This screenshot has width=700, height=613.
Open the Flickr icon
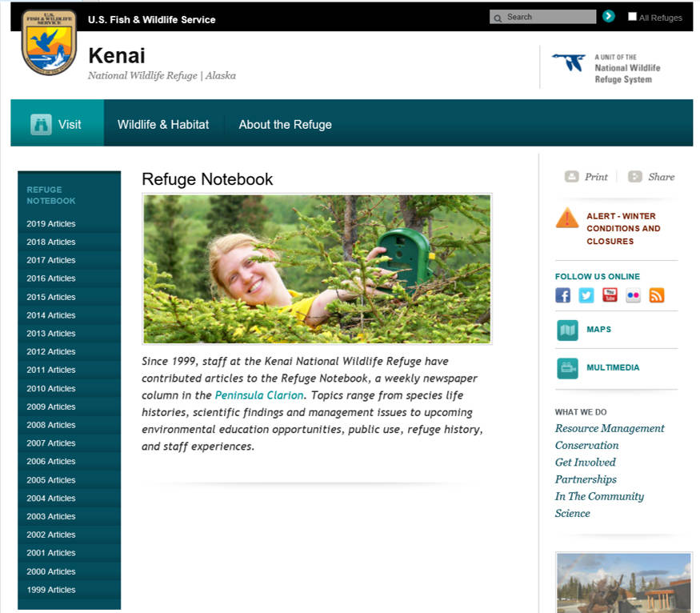[633, 295]
